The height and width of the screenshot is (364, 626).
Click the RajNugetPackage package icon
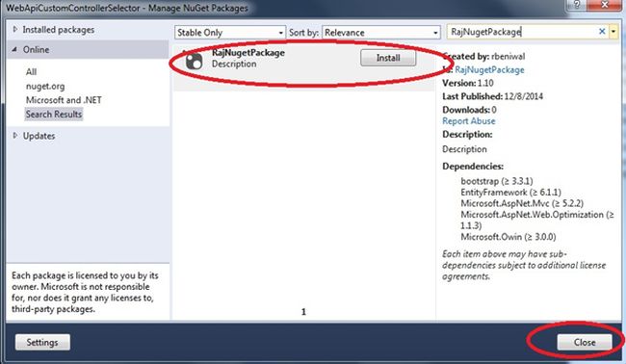(x=195, y=61)
